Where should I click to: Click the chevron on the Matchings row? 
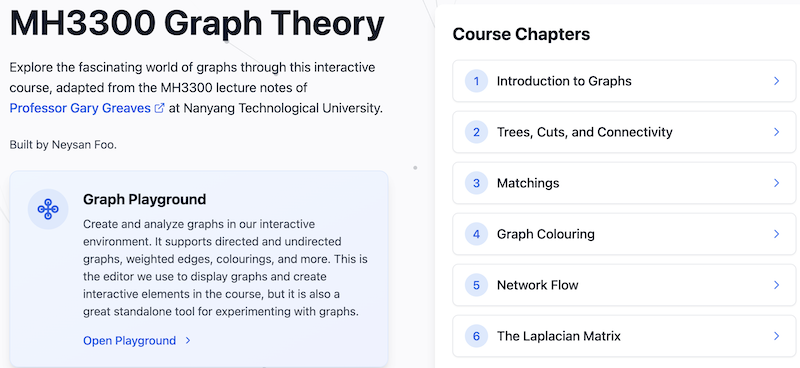click(777, 183)
